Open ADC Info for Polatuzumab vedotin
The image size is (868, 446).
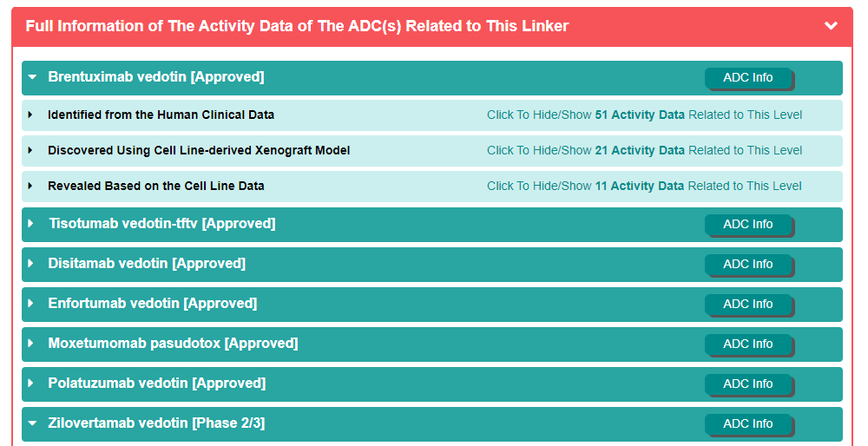coord(747,384)
